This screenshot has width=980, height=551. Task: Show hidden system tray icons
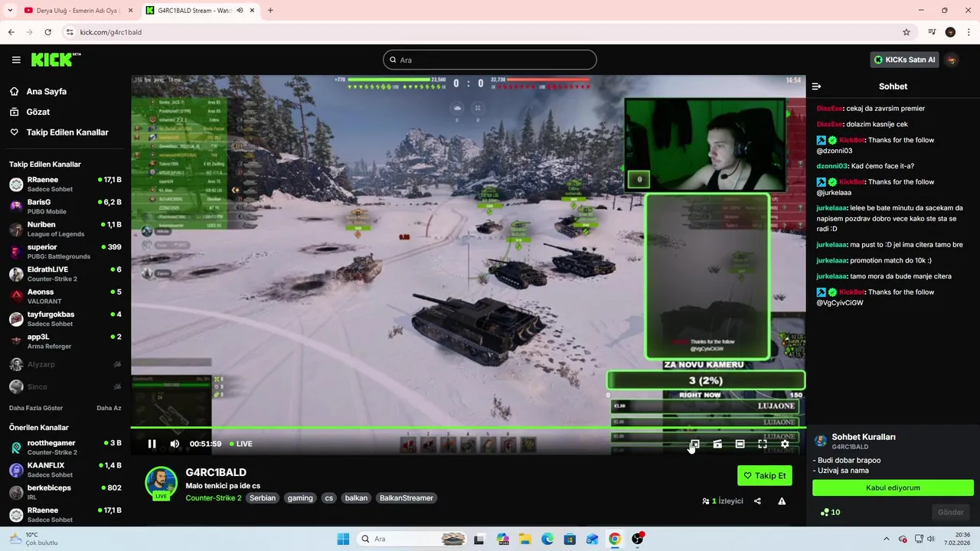tap(887, 539)
